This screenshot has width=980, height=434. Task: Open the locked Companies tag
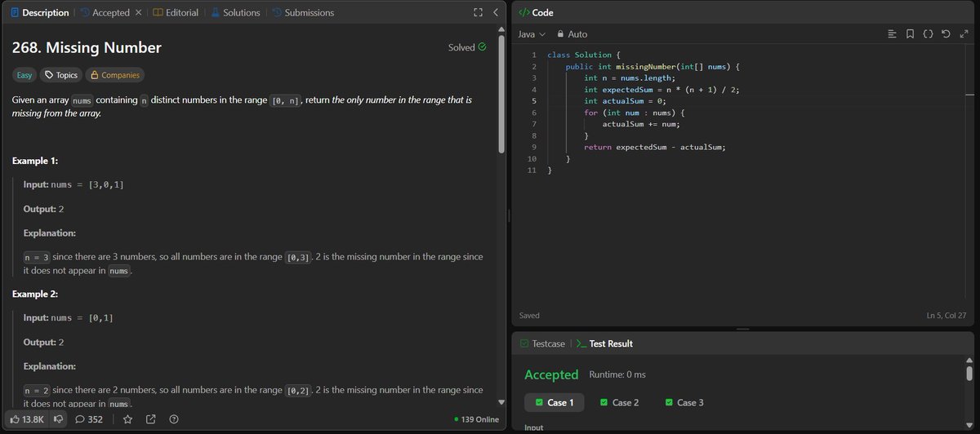115,75
